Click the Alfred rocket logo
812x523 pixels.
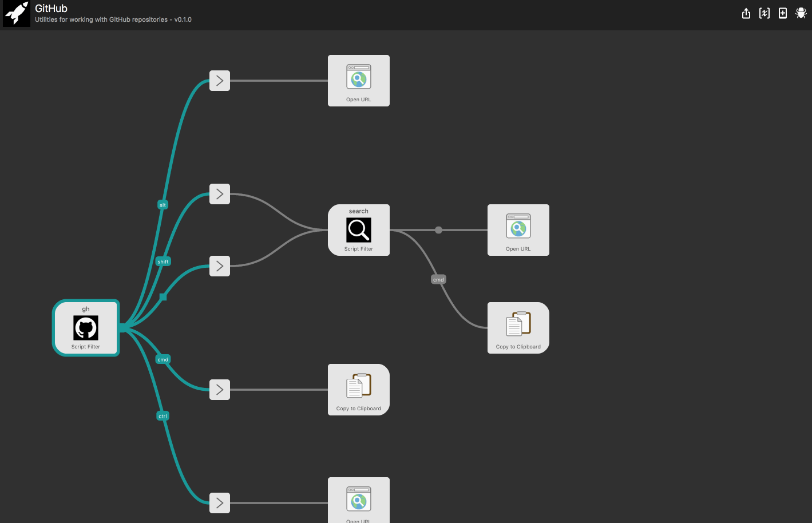(16, 13)
